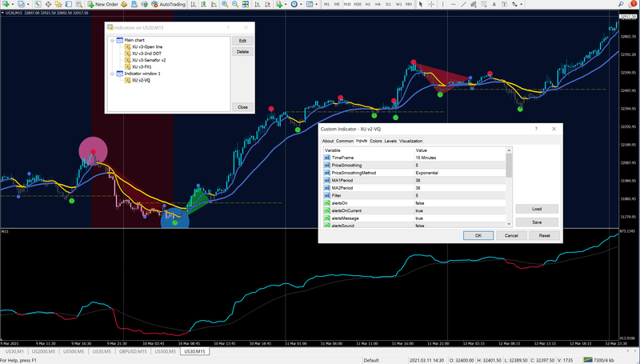Click Edit in the Indicators dialog
This screenshot has width=640, height=364.
click(x=242, y=40)
